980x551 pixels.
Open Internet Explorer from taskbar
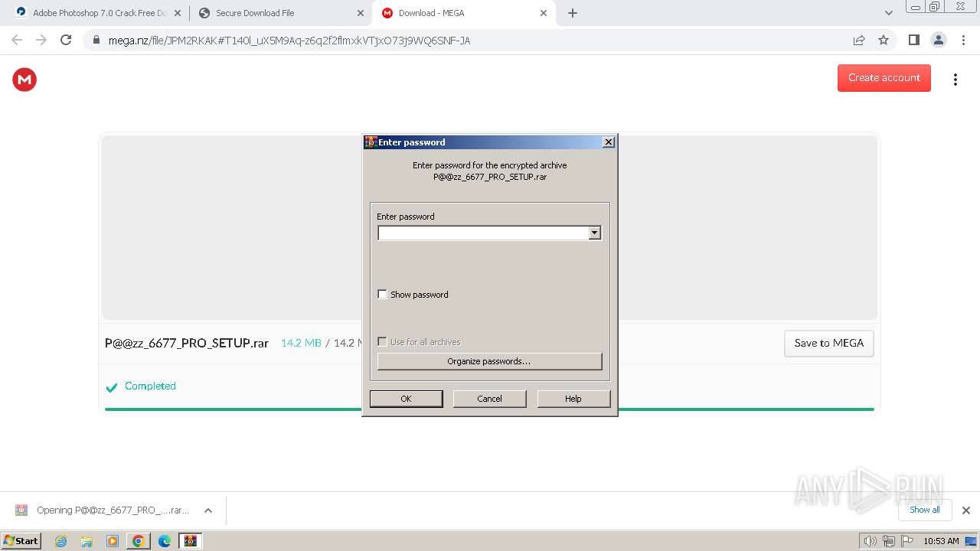[60, 541]
